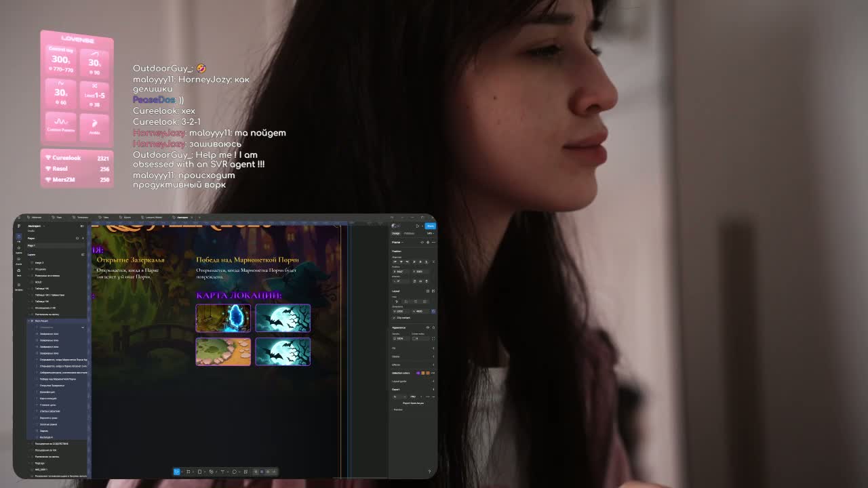The width and height of the screenshot is (868, 488).
Task: Collapse the selected frame layer group
Action: (x=28, y=321)
